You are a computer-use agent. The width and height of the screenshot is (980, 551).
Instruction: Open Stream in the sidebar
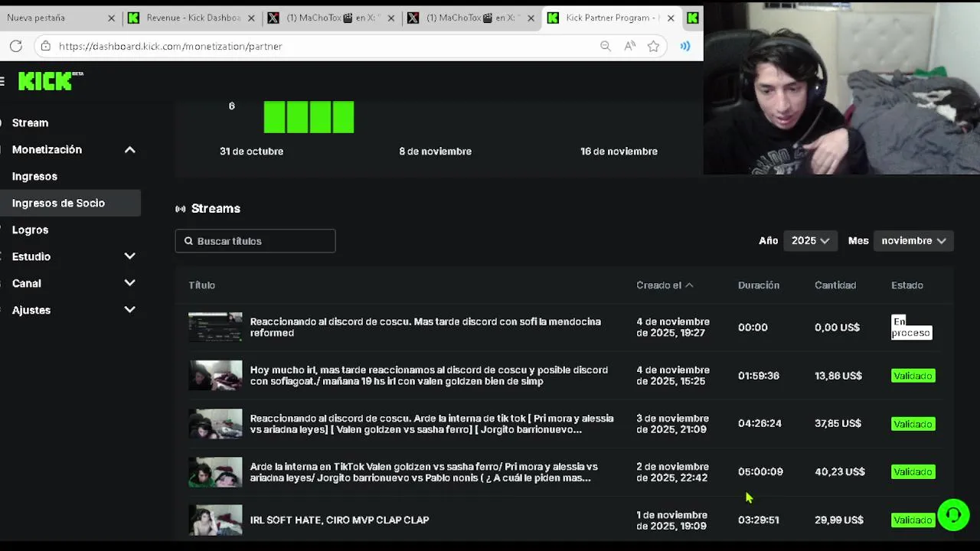30,122
